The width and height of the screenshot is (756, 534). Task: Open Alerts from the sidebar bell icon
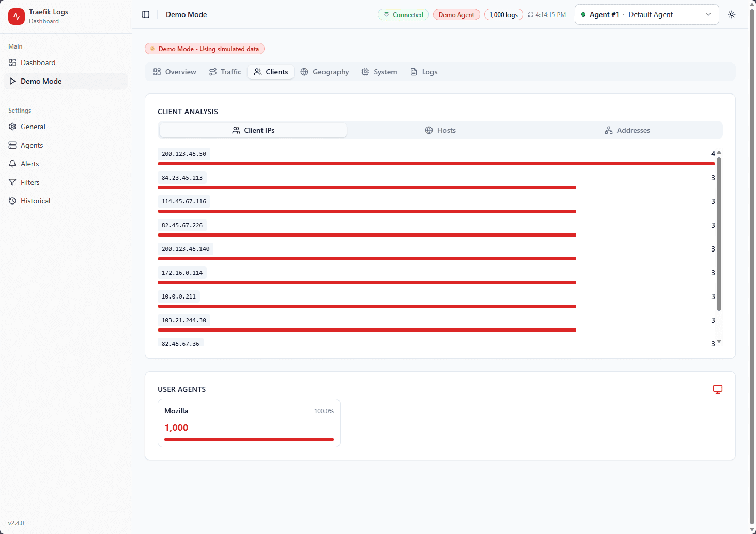pos(12,164)
